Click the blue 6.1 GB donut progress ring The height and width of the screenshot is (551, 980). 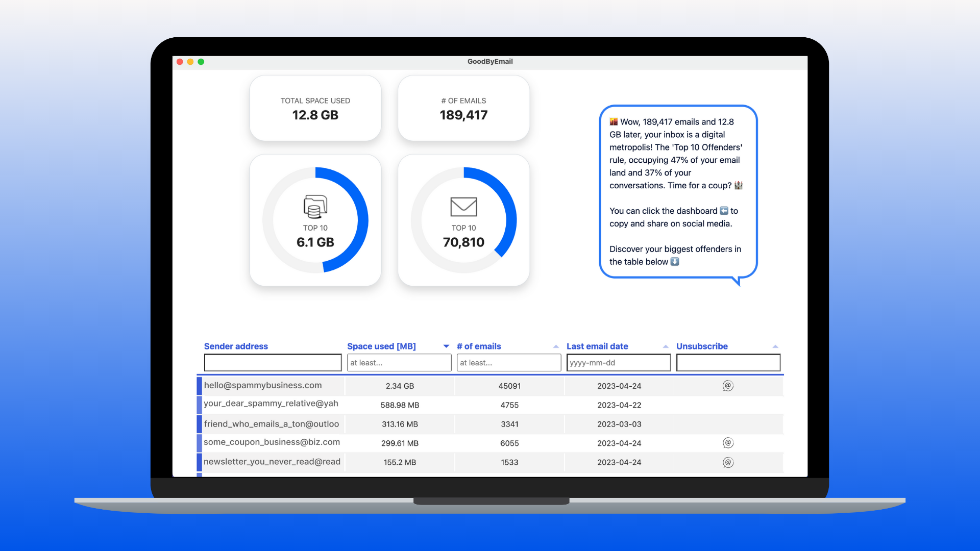[362, 220]
